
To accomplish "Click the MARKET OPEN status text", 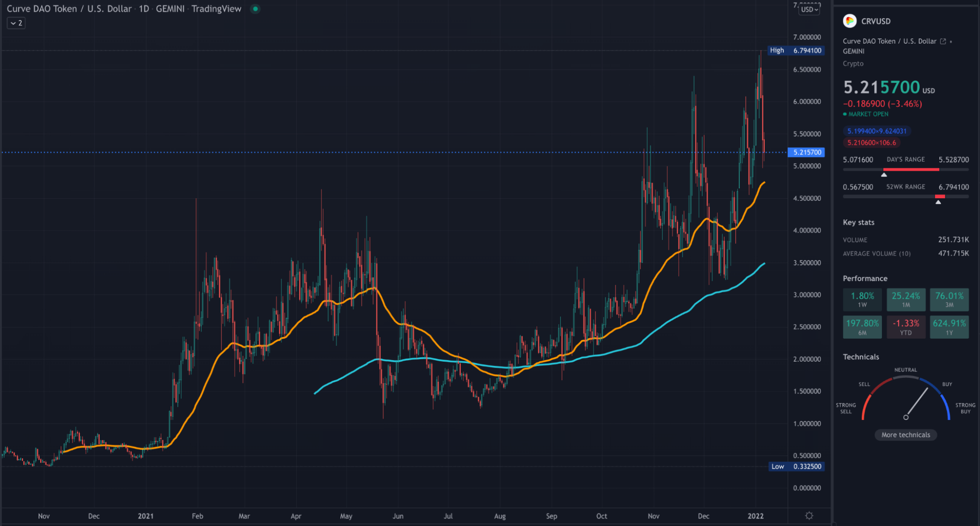I will pyautogui.click(x=868, y=114).
